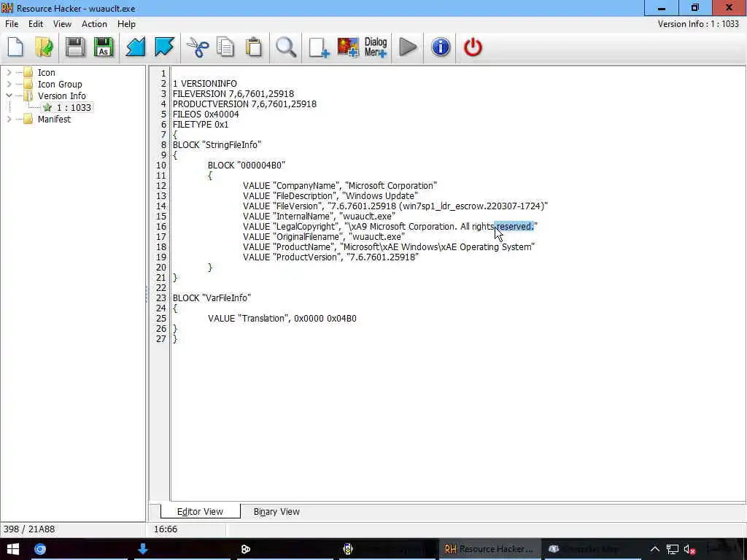Click the vertical splitter handle beside the tree
747x560 pixels.
pyautogui.click(x=146, y=295)
